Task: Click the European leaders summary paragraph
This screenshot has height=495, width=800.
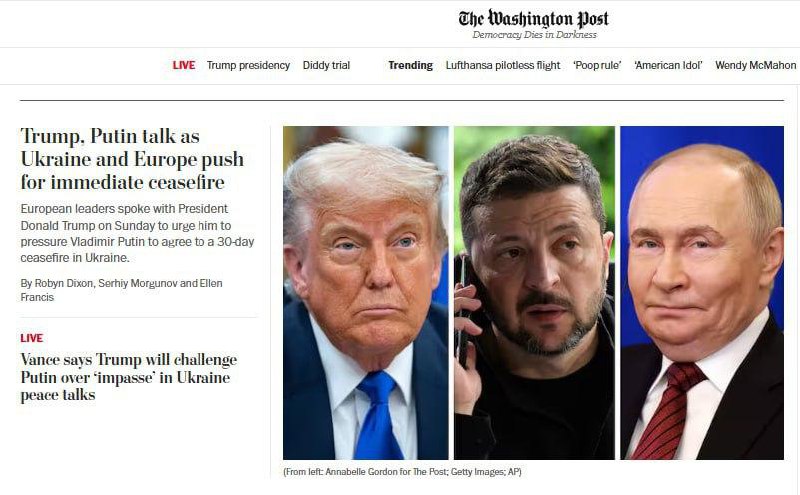Action: pyautogui.click(x=137, y=233)
